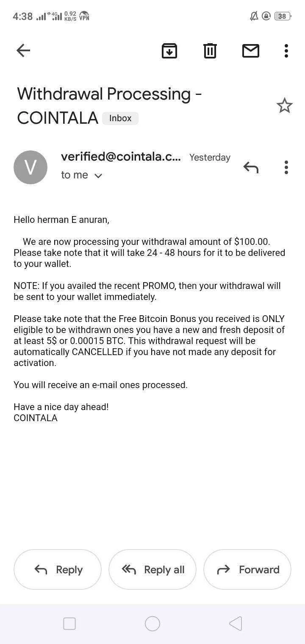
Task: Delete the email with the trash icon
Action: (x=210, y=51)
